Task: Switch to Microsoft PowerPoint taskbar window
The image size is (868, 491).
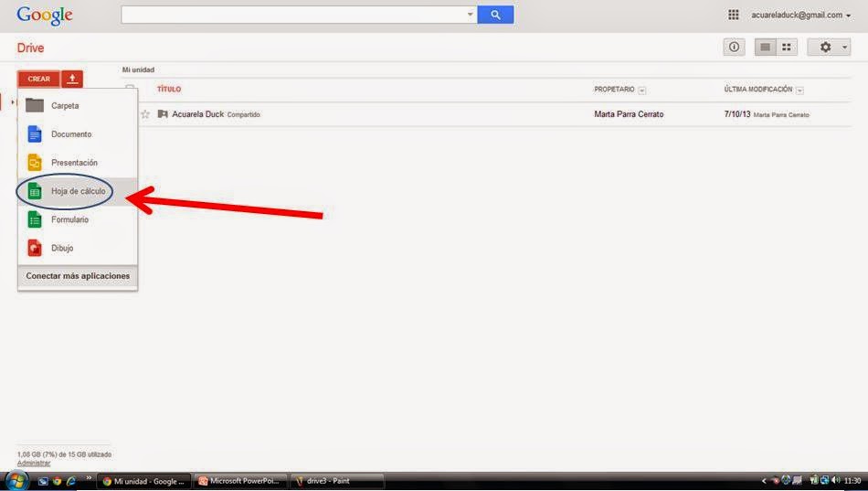Action: [x=239, y=481]
